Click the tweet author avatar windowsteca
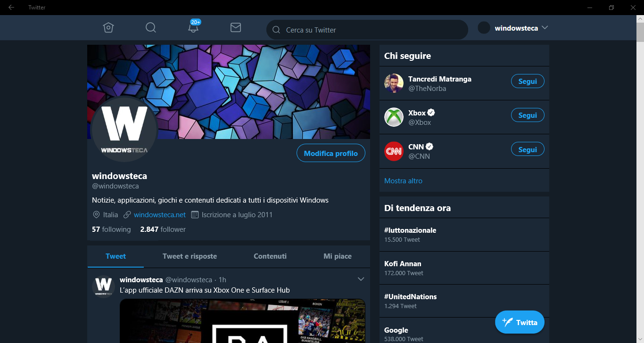The height and width of the screenshot is (343, 644). pos(103,286)
